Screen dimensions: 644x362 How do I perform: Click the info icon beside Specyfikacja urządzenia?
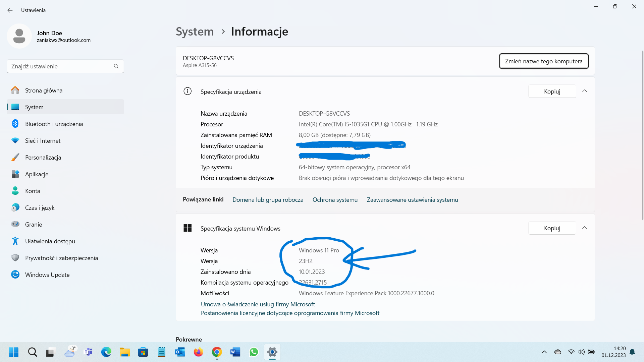tap(187, 91)
